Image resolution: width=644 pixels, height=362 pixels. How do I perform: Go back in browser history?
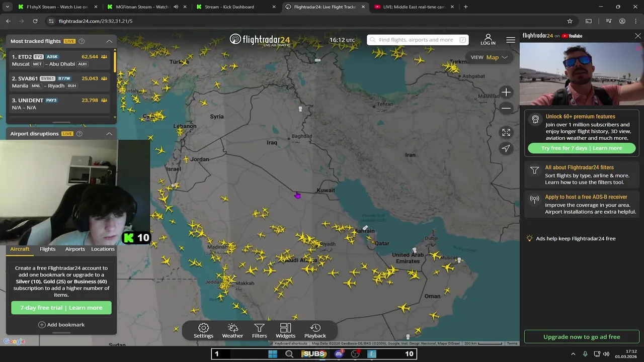(x=9, y=21)
